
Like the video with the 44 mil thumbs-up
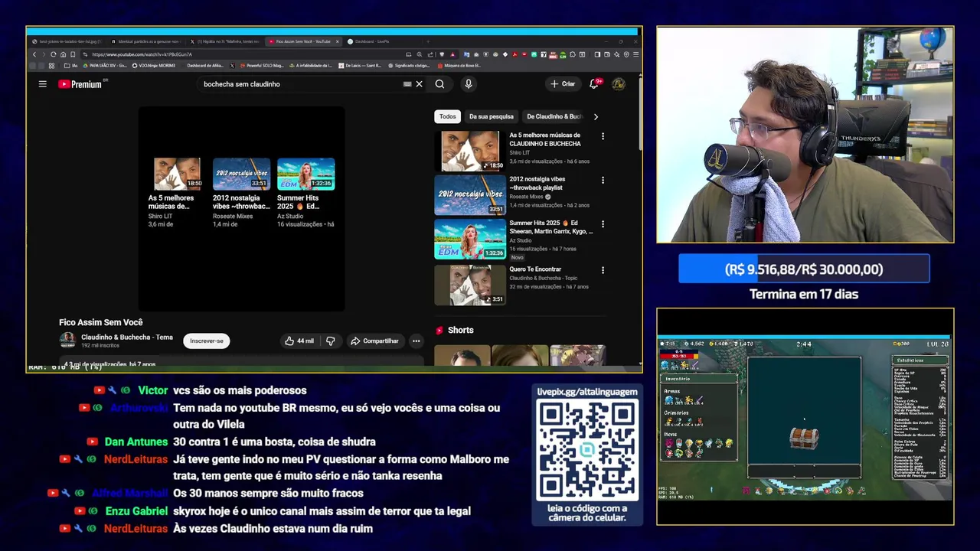click(x=299, y=341)
